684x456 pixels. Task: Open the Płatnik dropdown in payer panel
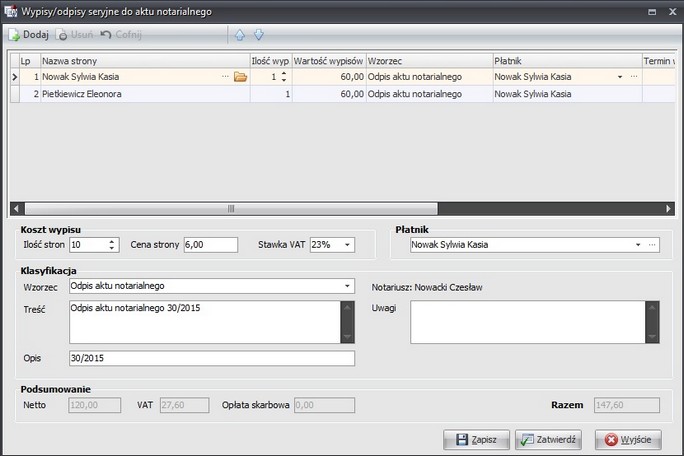coord(637,245)
